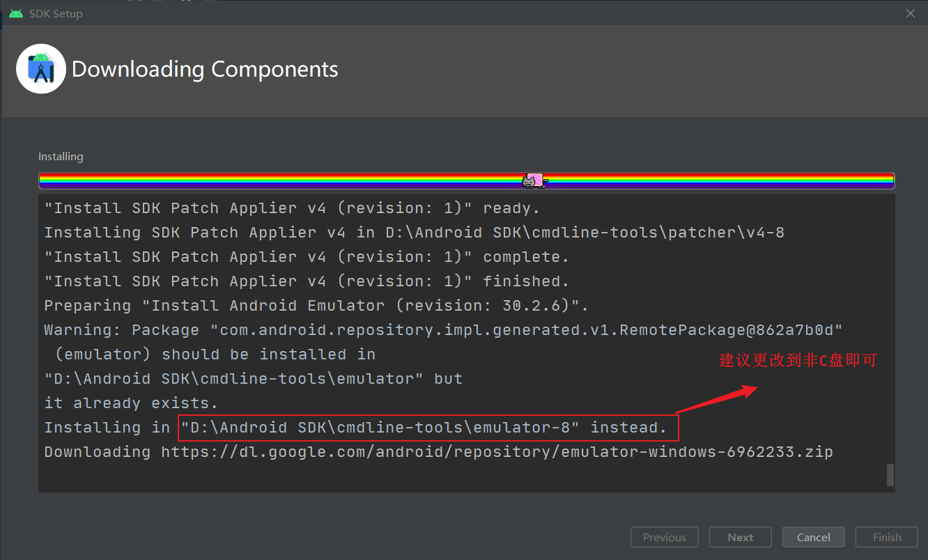
Task: Click the Android Studio logo icon
Action: click(x=41, y=68)
